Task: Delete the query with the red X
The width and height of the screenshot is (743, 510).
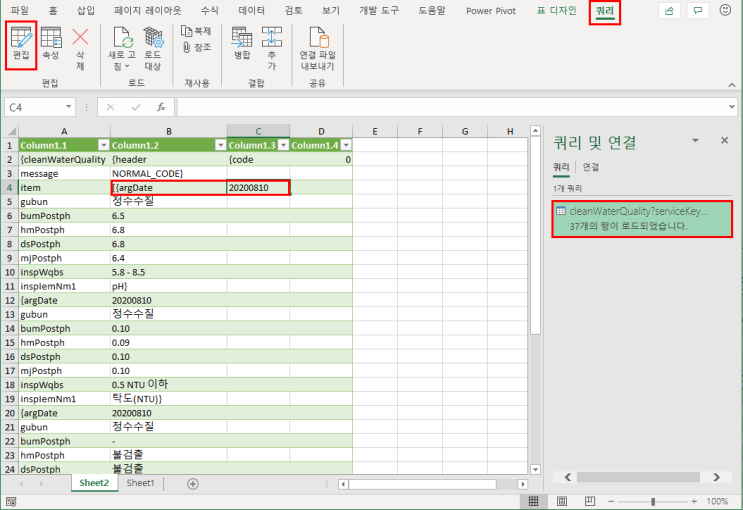Action: [x=80, y=48]
